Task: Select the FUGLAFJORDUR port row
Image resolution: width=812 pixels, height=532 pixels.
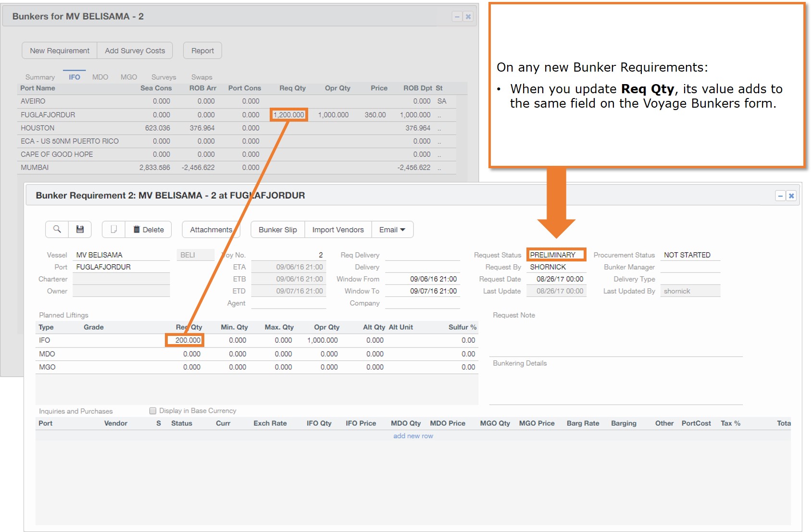Action: pyautogui.click(x=48, y=115)
